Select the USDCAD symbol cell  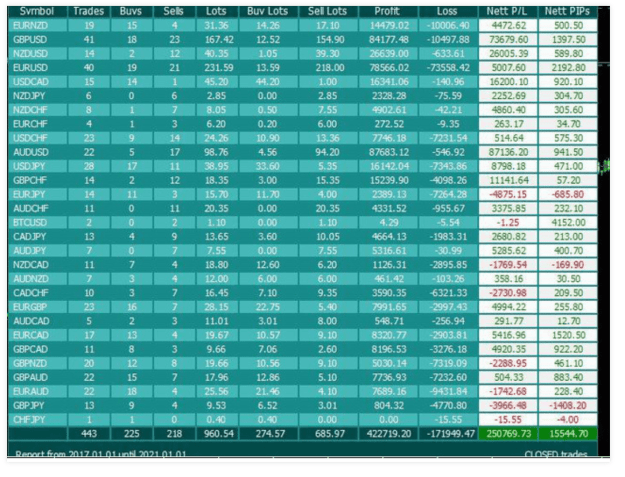click(x=37, y=82)
